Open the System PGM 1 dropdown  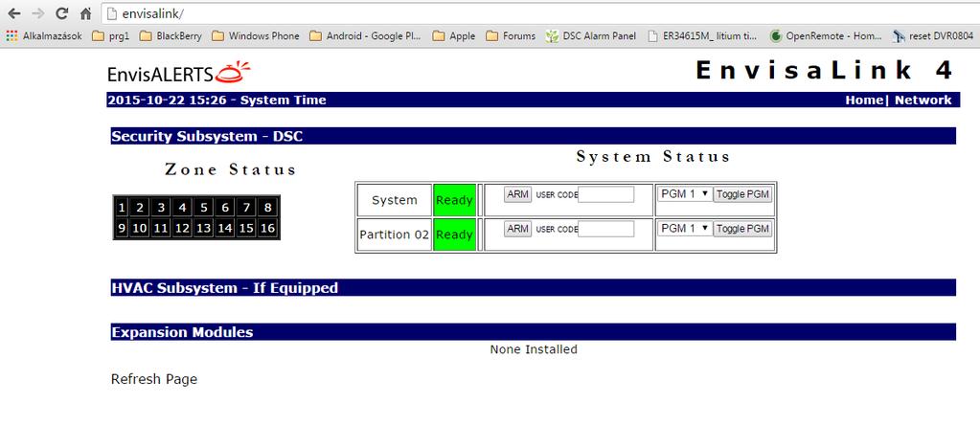685,194
